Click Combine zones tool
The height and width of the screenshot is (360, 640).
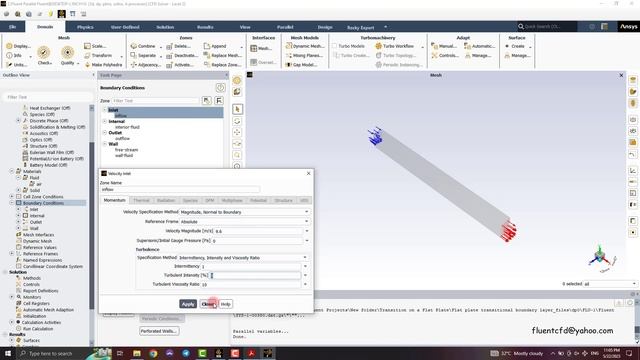click(x=143, y=46)
